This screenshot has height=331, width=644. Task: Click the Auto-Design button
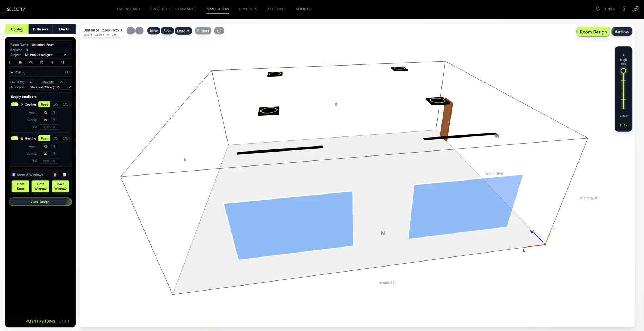pyautogui.click(x=40, y=202)
